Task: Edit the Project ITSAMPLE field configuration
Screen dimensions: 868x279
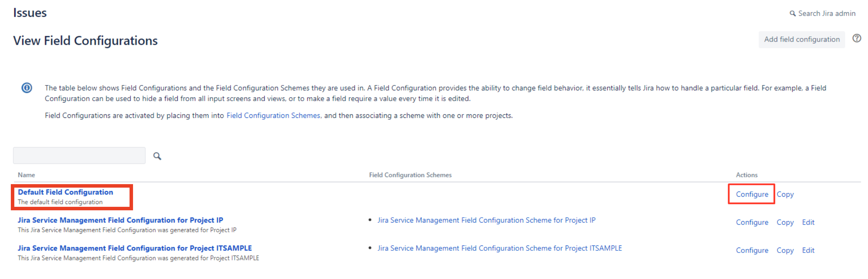Action: [808, 250]
